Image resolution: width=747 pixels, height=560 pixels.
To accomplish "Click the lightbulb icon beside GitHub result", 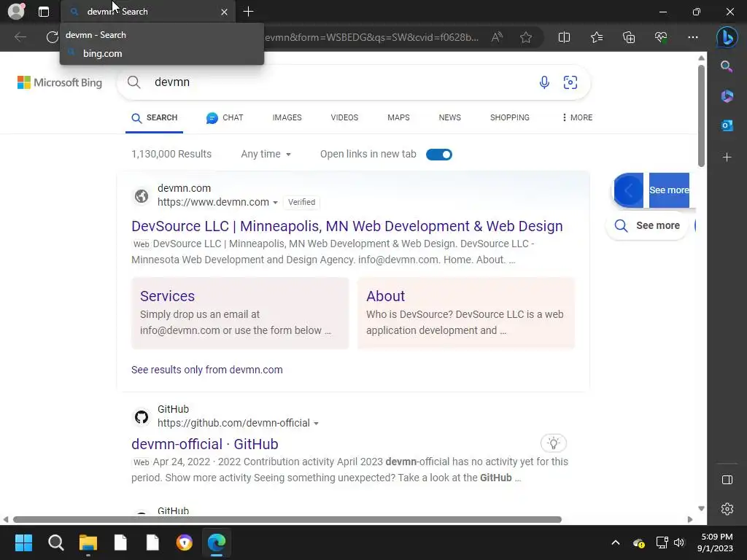I will tap(553, 443).
